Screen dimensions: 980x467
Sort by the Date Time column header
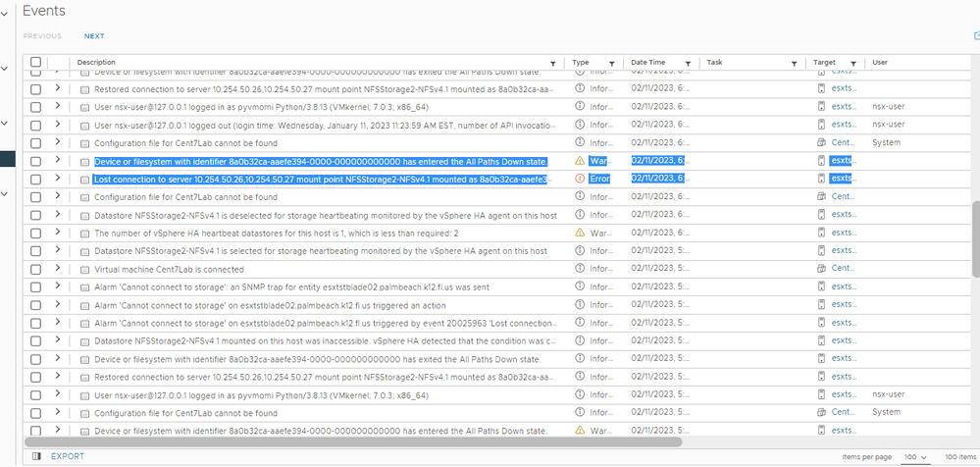click(x=648, y=63)
